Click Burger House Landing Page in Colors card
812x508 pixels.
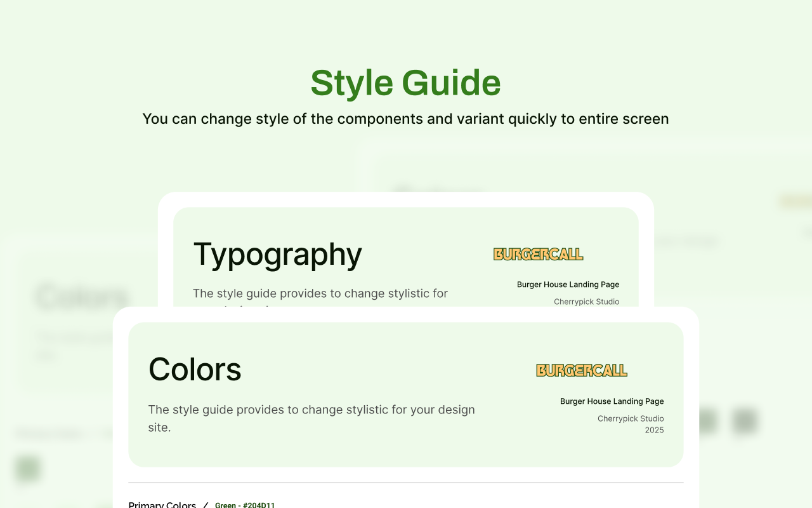[612, 401]
